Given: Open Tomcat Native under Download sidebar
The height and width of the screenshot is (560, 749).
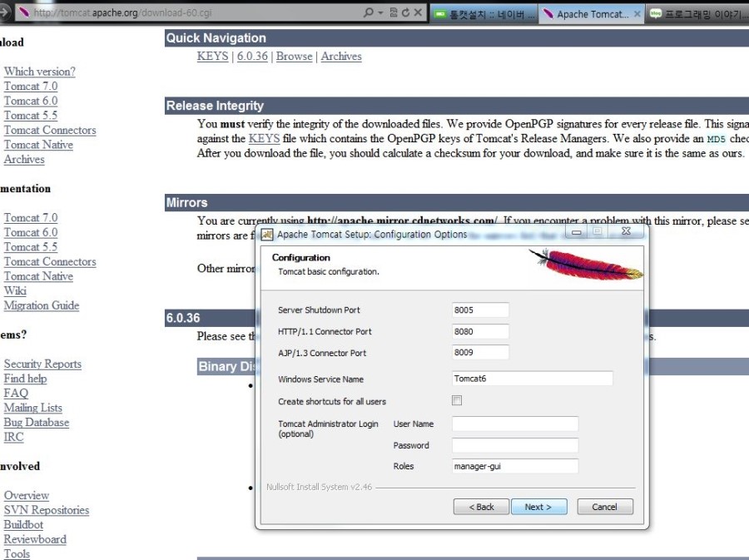Looking at the screenshot, I should (x=38, y=145).
